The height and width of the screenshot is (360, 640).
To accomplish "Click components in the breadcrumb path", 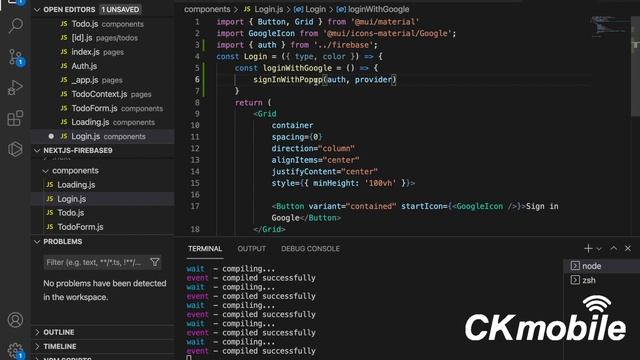I will [207, 9].
